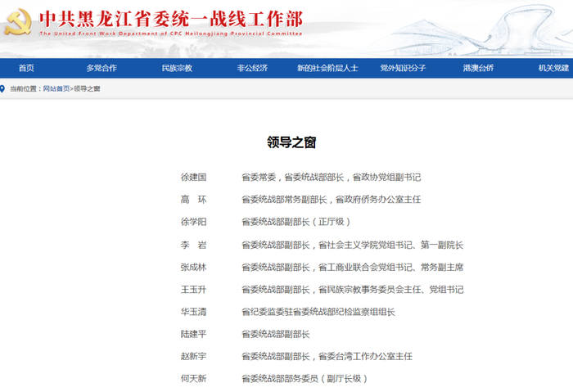Select the name 高 环
The height and width of the screenshot is (392, 573).
click(194, 200)
